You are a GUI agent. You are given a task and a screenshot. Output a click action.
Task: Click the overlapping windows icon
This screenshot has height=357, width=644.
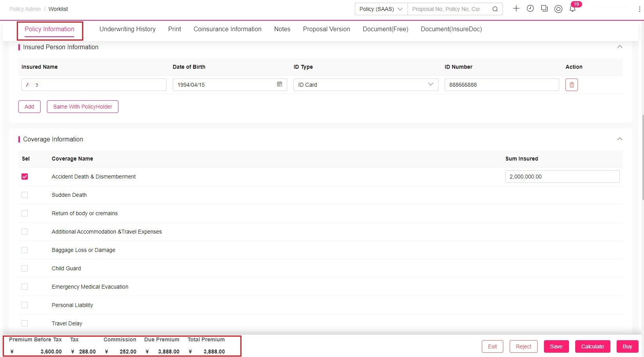(544, 9)
